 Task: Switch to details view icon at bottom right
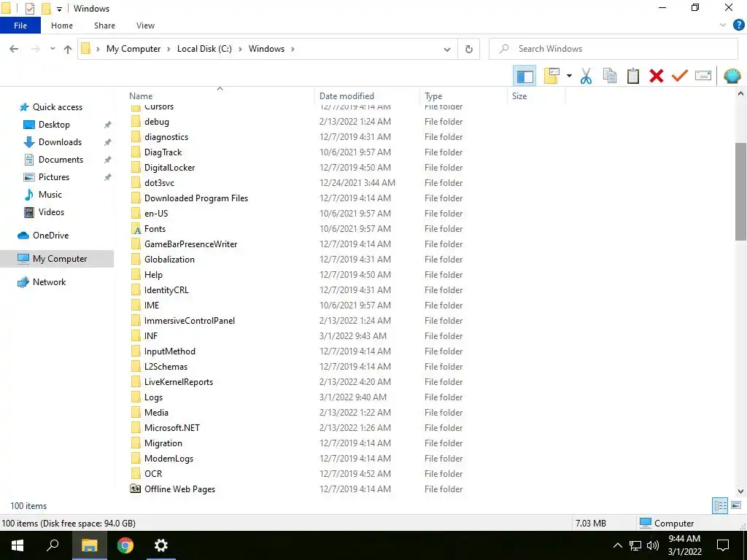720,506
